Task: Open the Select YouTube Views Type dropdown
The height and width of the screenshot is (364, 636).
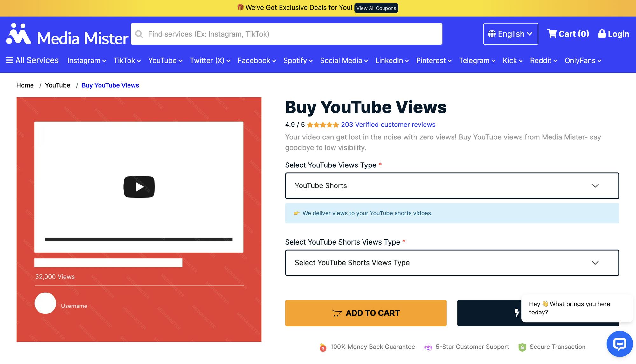Action: coord(452,185)
